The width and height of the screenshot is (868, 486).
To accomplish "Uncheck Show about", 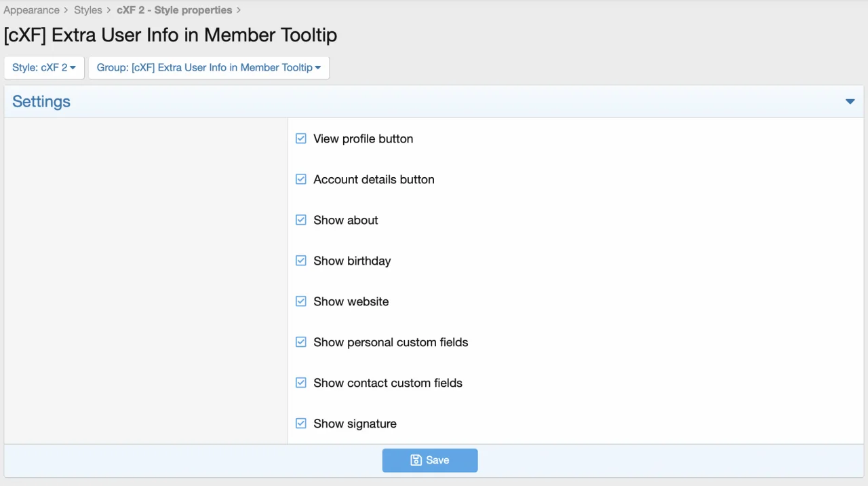I will pos(300,220).
